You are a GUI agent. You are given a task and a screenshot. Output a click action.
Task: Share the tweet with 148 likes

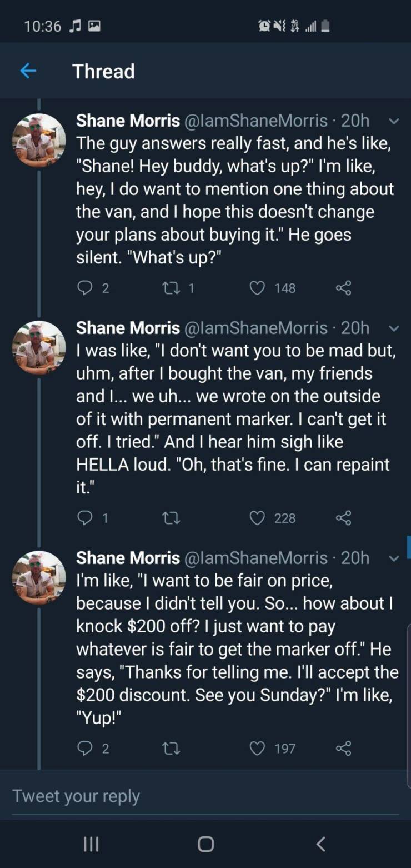pyautogui.click(x=344, y=288)
